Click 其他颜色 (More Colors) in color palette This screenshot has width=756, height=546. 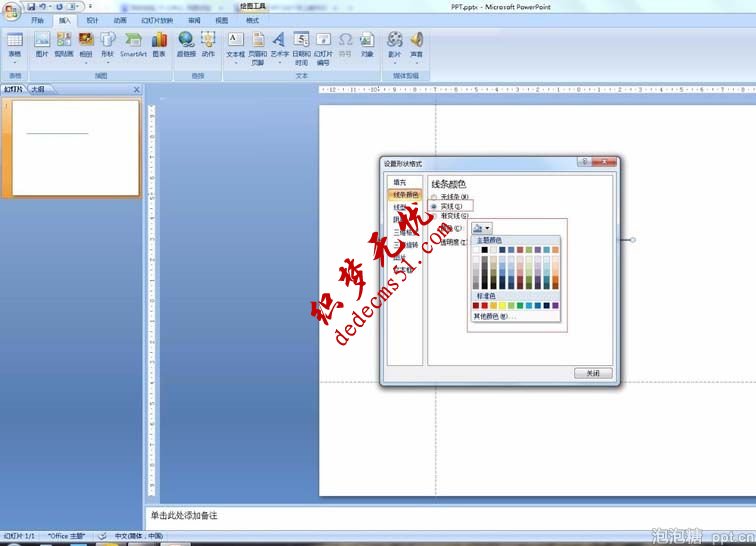click(x=493, y=316)
